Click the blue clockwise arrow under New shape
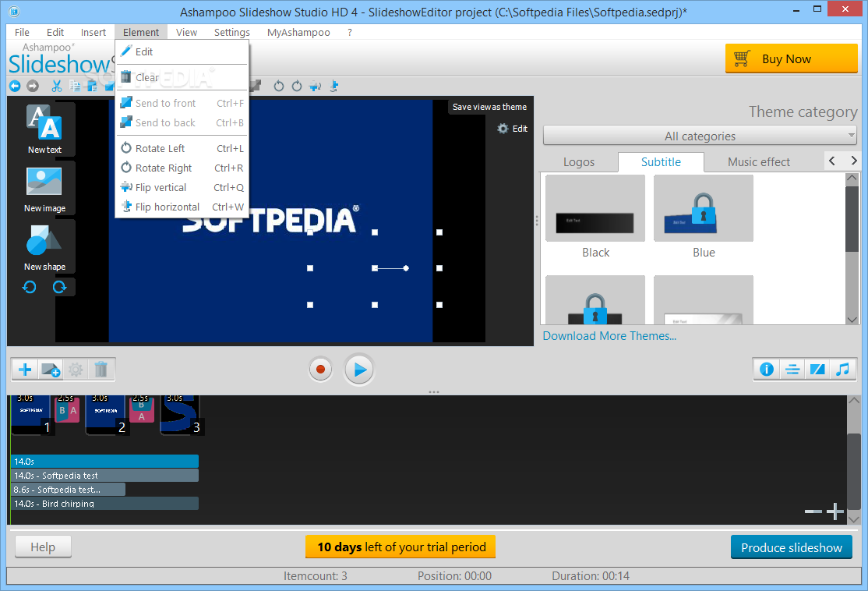 (59, 287)
